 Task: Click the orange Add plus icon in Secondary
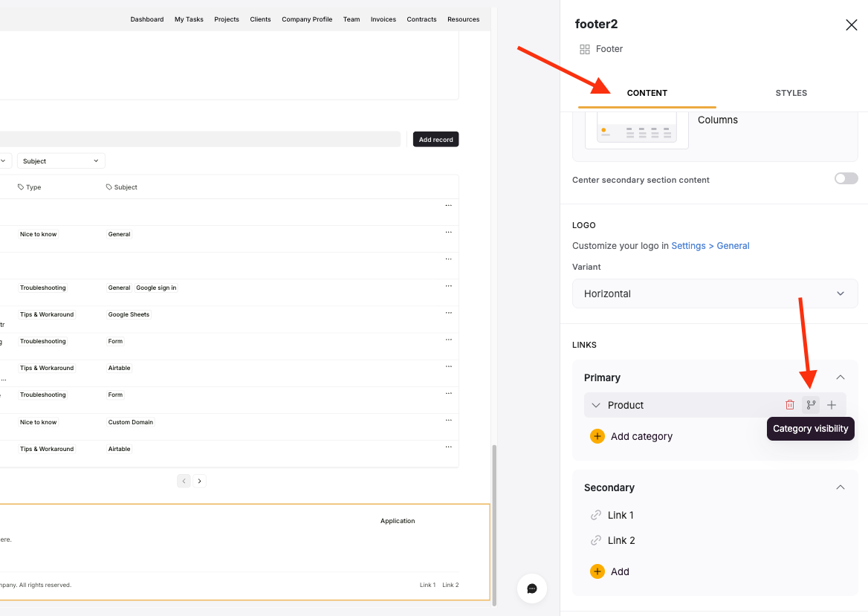tap(597, 571)
